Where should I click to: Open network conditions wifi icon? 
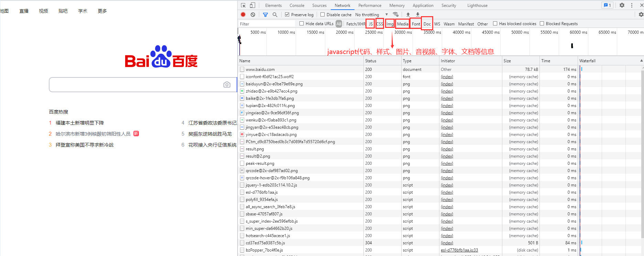point(396,14)
